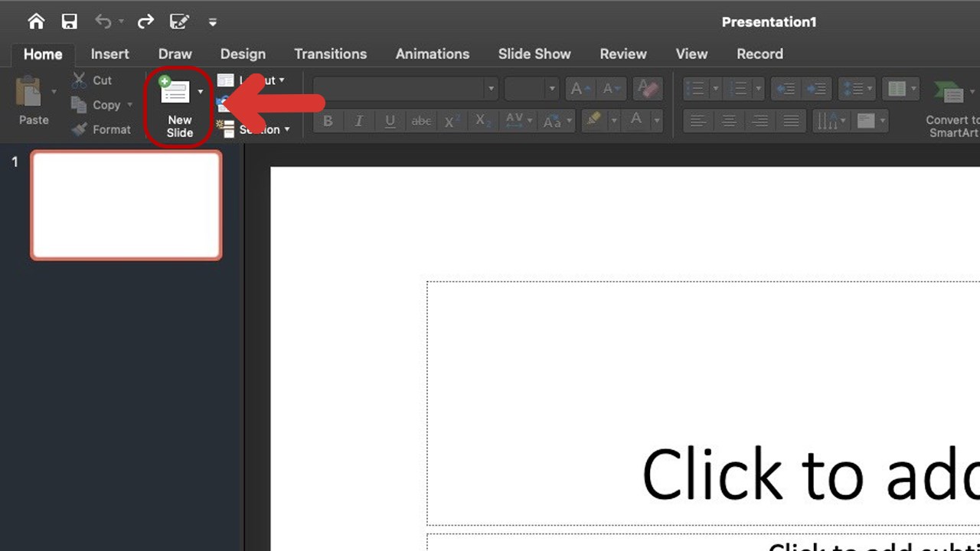Open the text columns menu

click(x=900, y=90)
